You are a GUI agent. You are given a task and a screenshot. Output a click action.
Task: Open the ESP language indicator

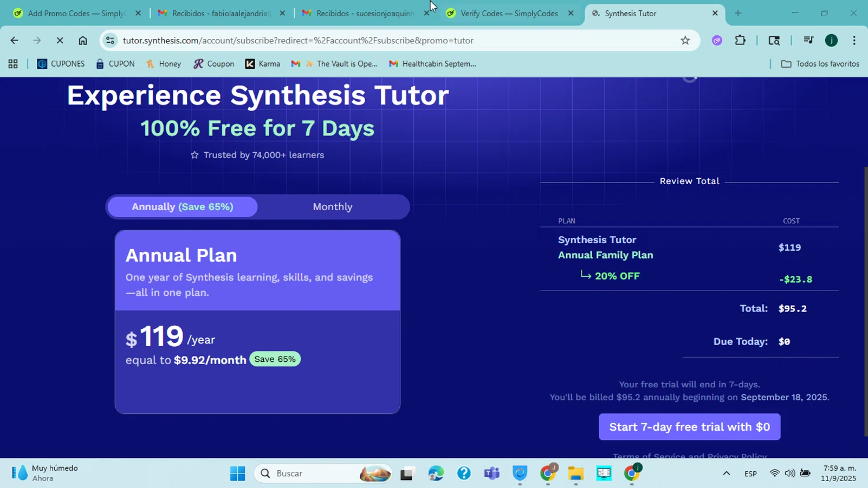751,474
